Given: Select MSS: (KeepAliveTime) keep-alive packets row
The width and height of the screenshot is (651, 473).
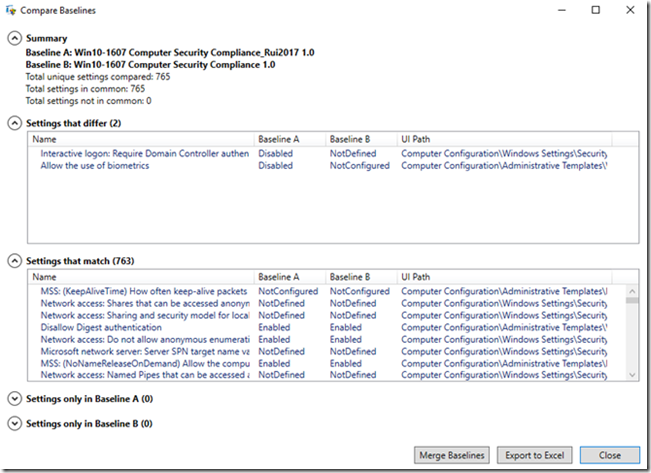Looking at the screenshot, I should pyautogui.click(x=327, y=291).
